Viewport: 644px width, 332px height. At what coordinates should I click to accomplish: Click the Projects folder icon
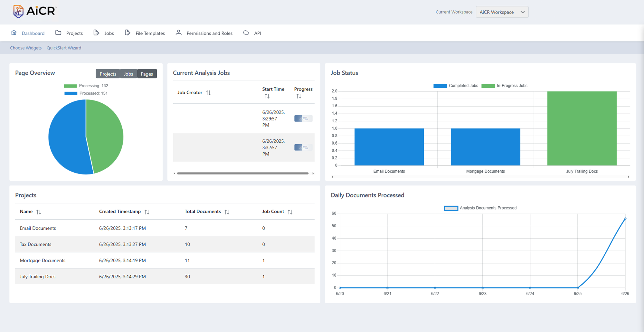(x=58, y=33)
